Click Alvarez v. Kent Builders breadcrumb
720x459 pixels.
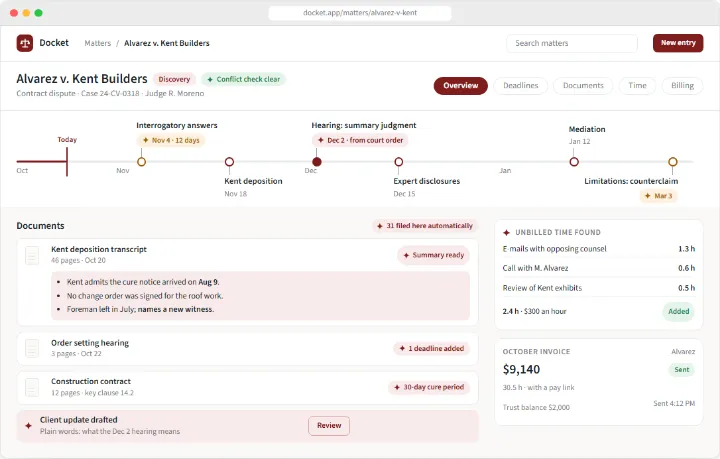(x=167, y=43)
